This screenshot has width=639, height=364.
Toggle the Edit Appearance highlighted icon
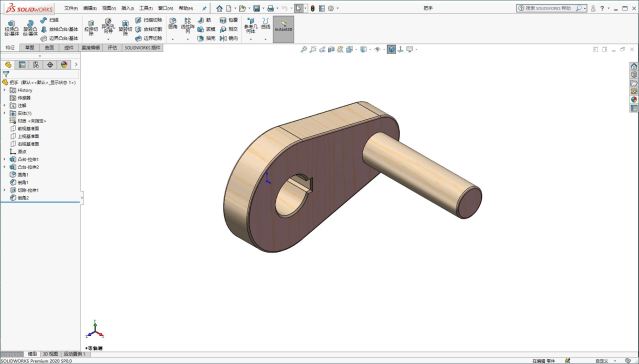click(x=391, y=49)
